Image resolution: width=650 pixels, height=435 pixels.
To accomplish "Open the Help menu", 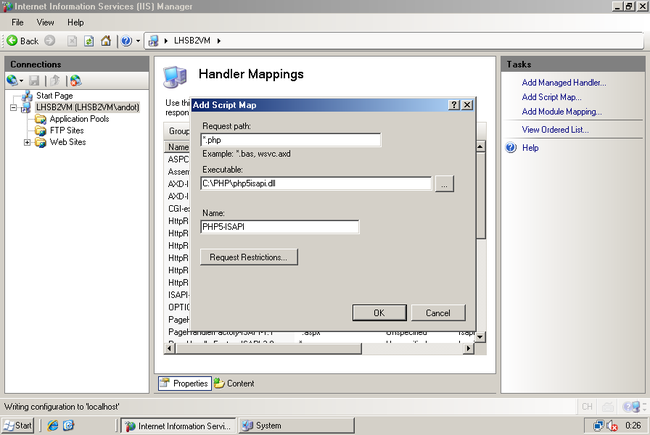I will pyautogui.click(x=75, y=22).
